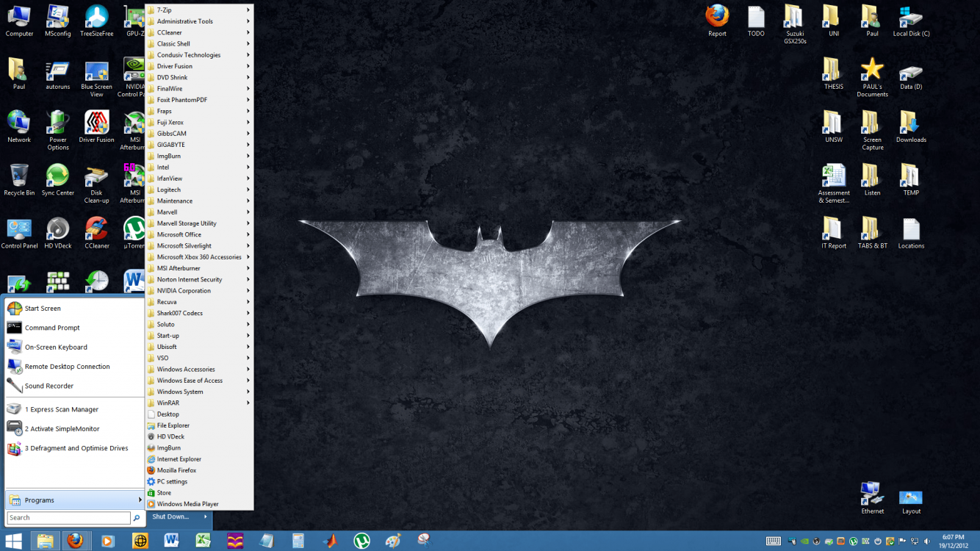Expand the Administrative Tools submenu

point(200,21)
